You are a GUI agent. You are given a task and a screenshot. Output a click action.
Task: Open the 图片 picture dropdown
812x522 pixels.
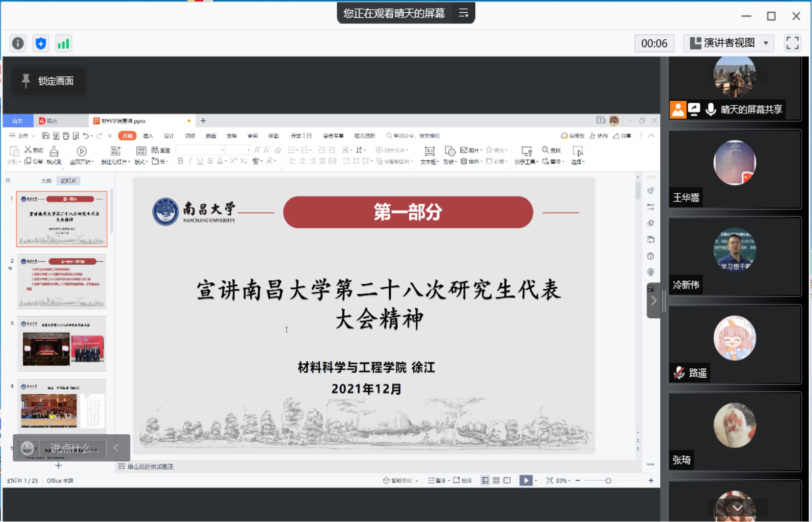(471, 150)
